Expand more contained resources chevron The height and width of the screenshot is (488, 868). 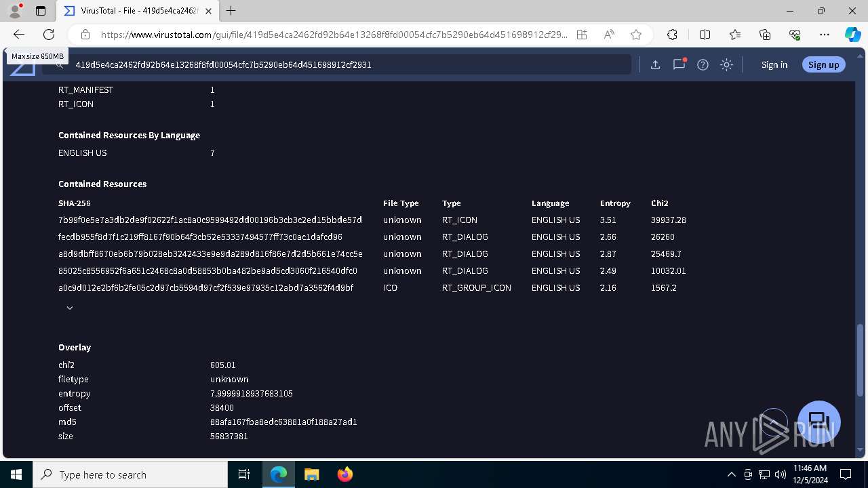pos(69,308)
